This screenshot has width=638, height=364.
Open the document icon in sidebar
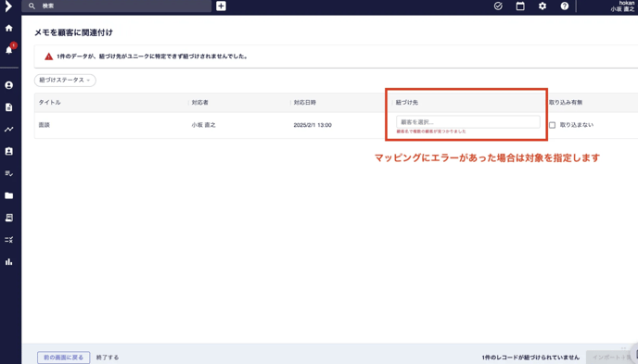coord(9,107)
